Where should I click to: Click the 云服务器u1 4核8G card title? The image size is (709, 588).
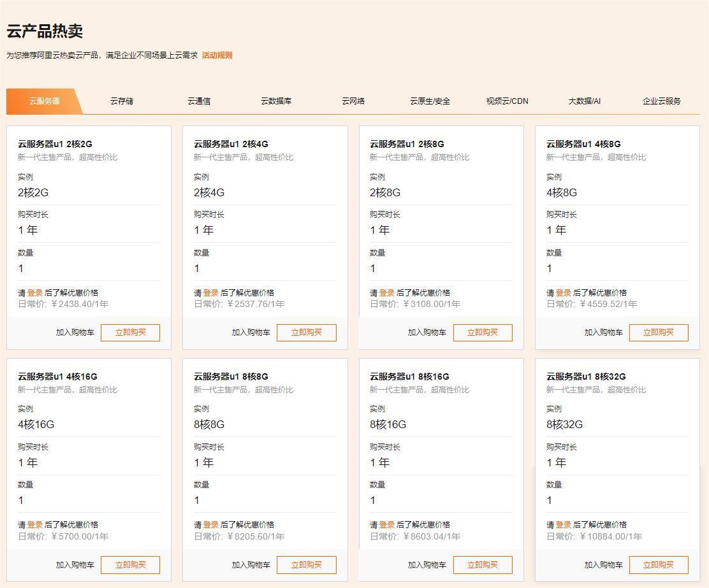[x=583, y=144]
